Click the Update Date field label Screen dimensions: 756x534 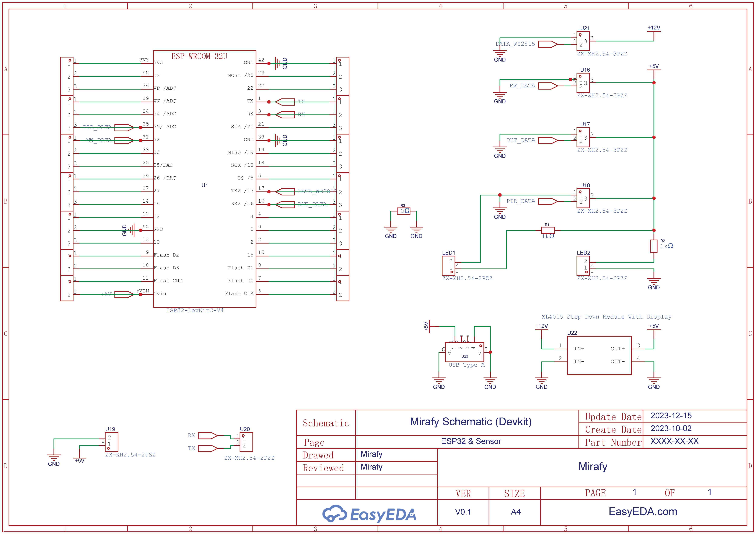(613, 417)
